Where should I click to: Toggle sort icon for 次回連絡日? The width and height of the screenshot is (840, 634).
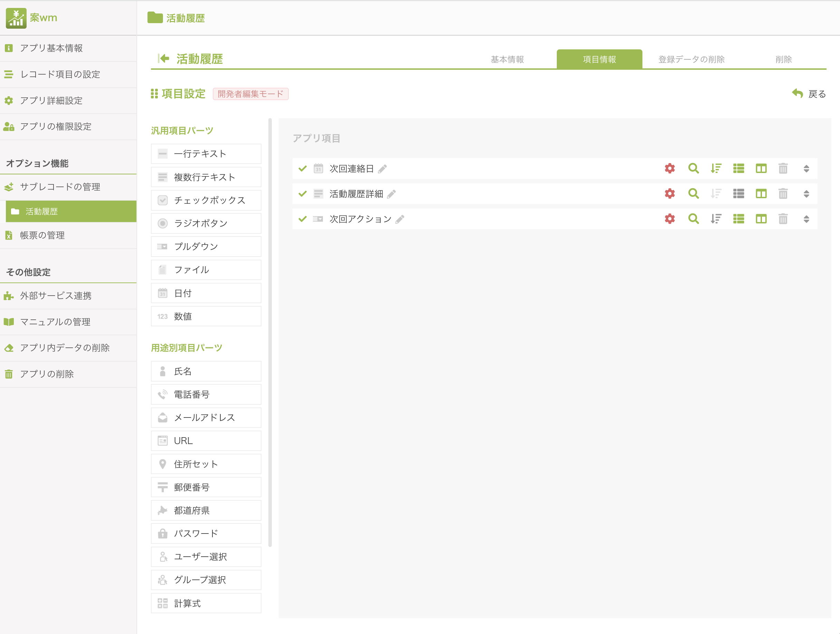[x=716, y=168]
